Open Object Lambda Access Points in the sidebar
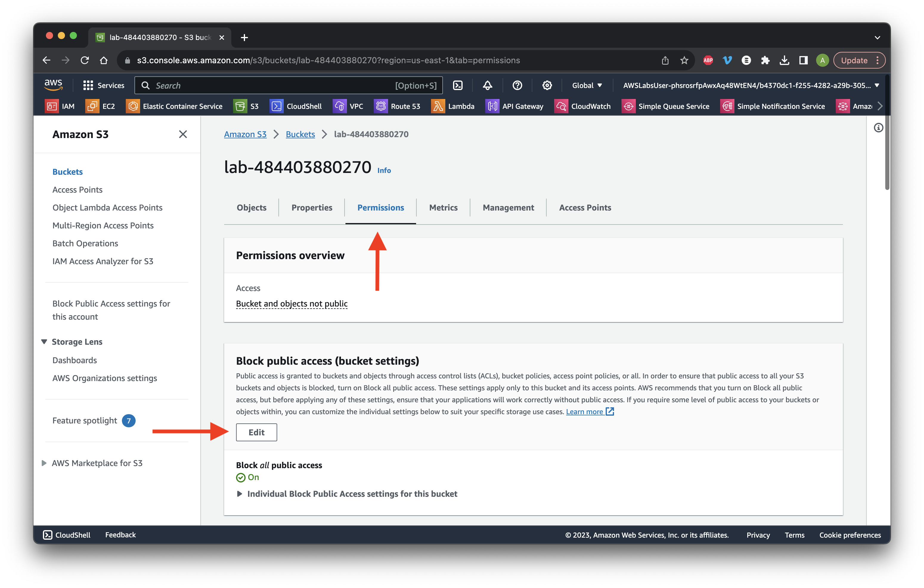Image resolution: width=924 pixels, height=588 pixels. click(x=107, y=207)
